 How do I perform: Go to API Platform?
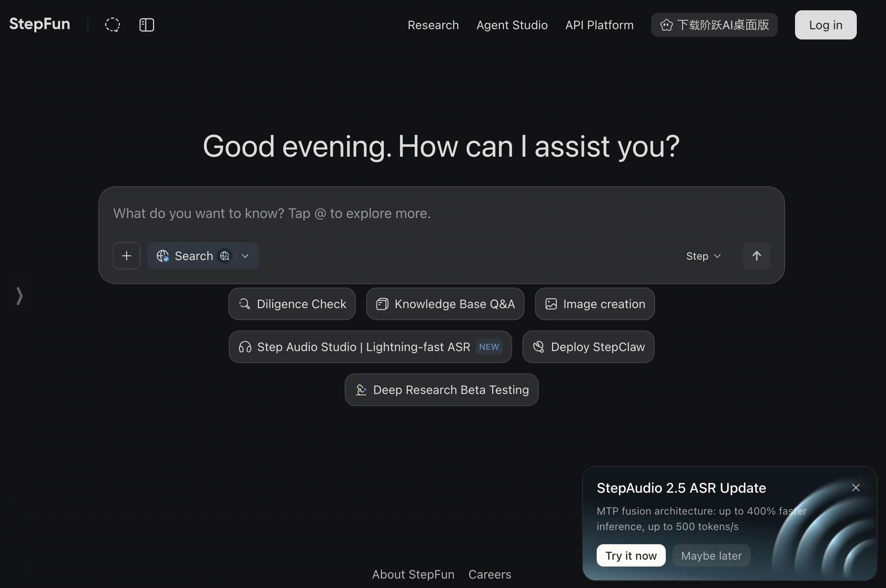[x=599, y=25]
